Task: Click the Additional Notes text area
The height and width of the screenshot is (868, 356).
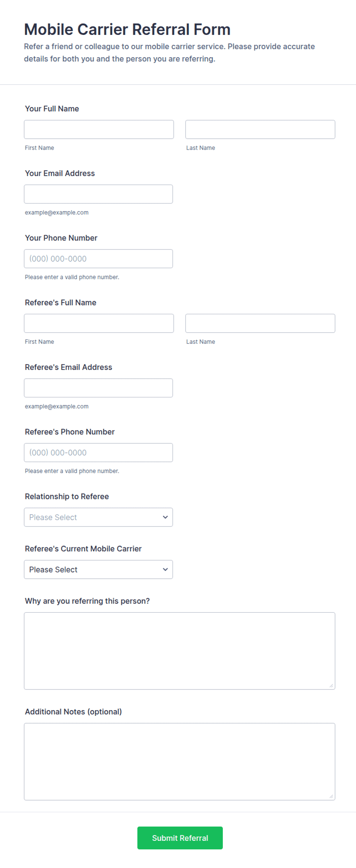Action: pos(180,762)
